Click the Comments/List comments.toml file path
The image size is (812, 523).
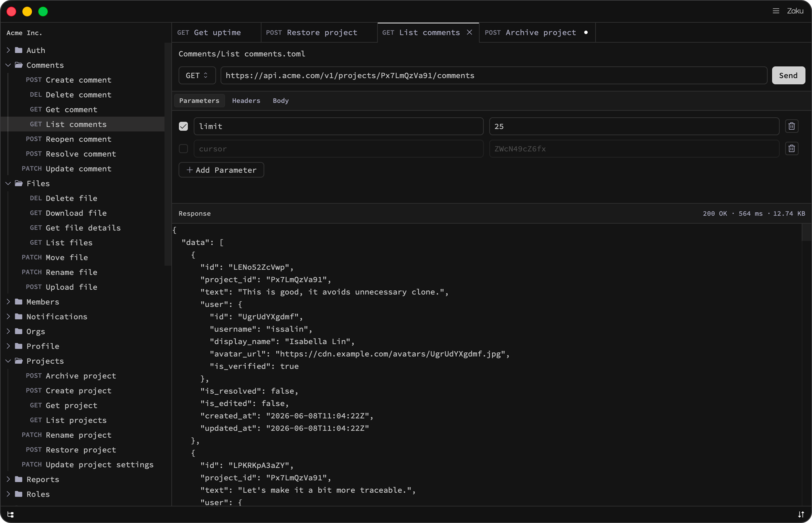[x=242, y=54]
